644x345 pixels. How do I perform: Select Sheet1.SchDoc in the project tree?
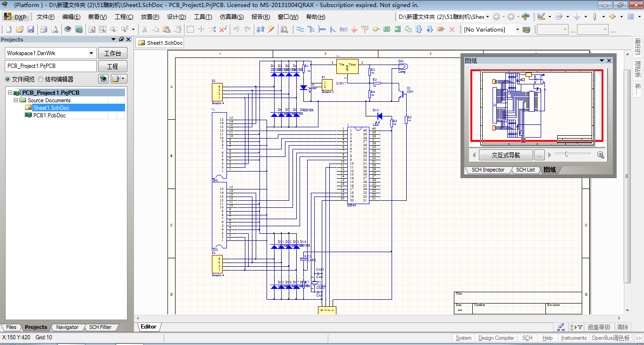point(51,108)
